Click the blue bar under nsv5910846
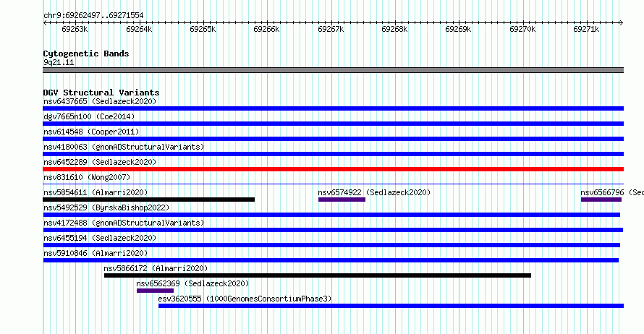 (331, 260)
